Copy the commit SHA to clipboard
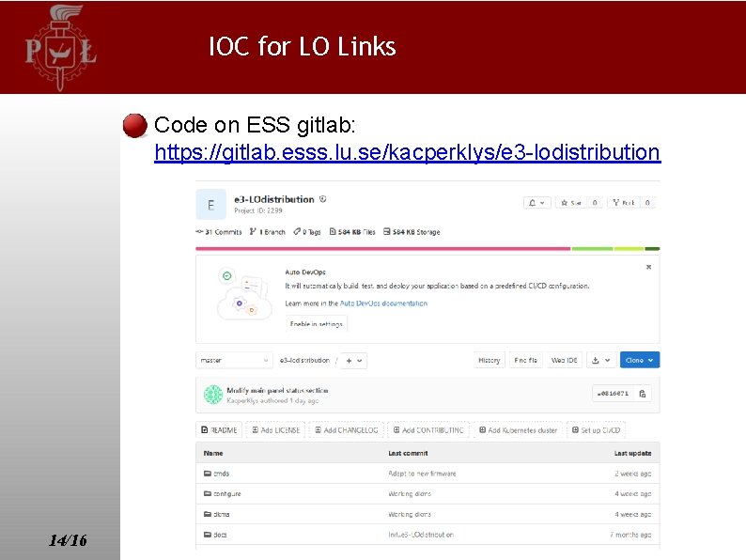The image size is (746, 560). click(x=643, y=394)
